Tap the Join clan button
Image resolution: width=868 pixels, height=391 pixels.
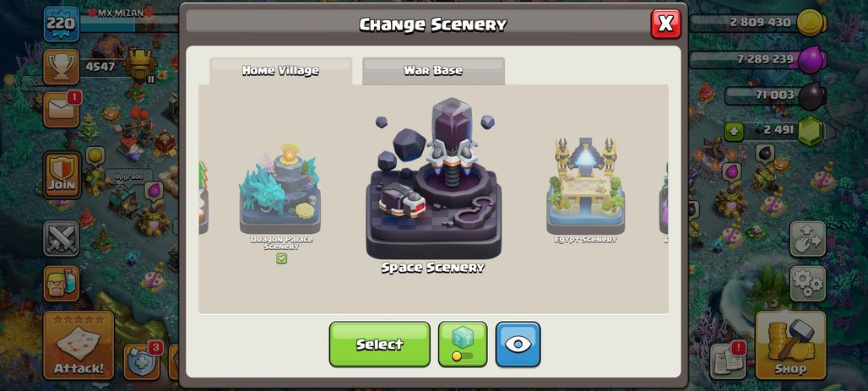click(x=62, y=176)
